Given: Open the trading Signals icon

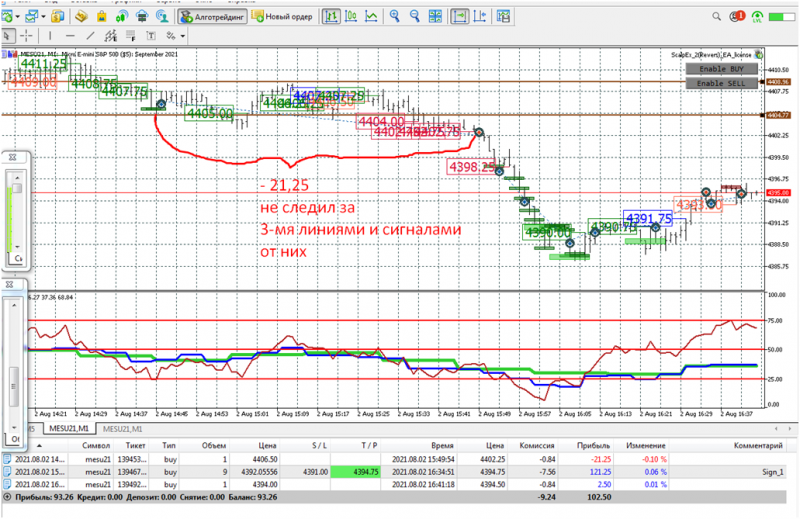Looking at the screenshot, I should (x=122, y=17).
